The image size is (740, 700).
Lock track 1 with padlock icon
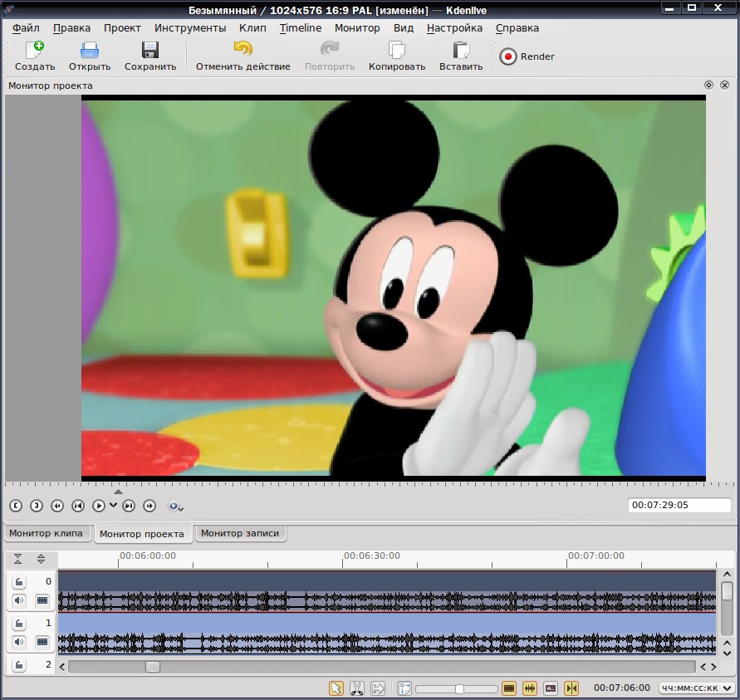coord(19,624)
